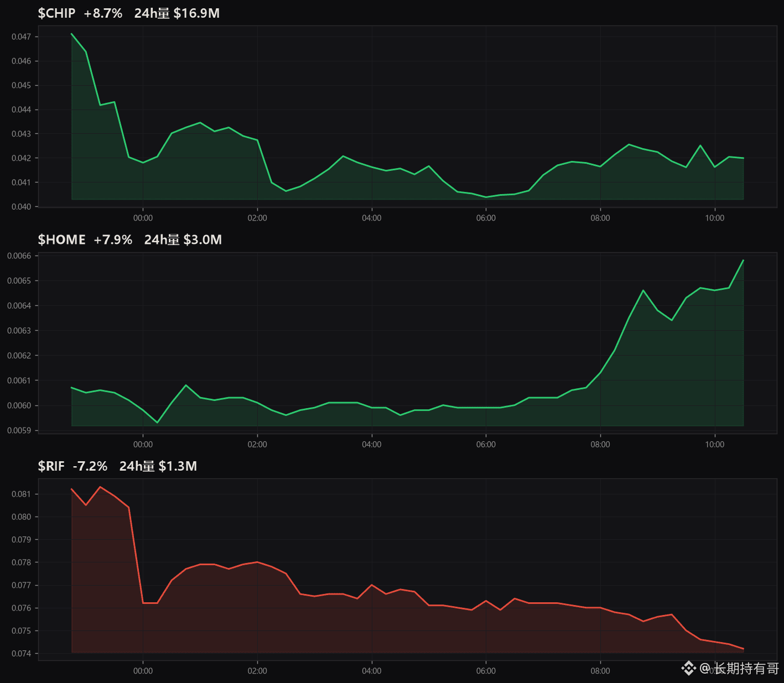Viewport: 784px width, 683px height.
Task: Select 04:00 on the $CHIP time axis
Action: (372, 218)
